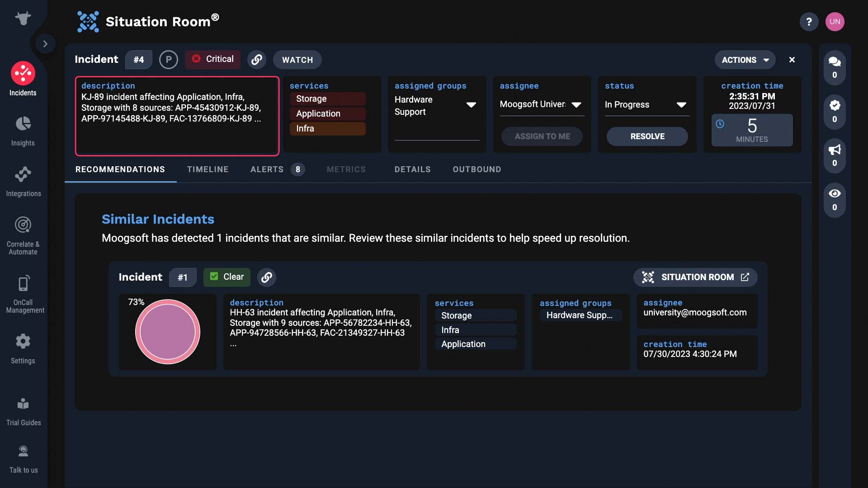This screenshot has height=488, width=868.
Task: Open the In Progress status dropdown
Action: pos(647,105)
